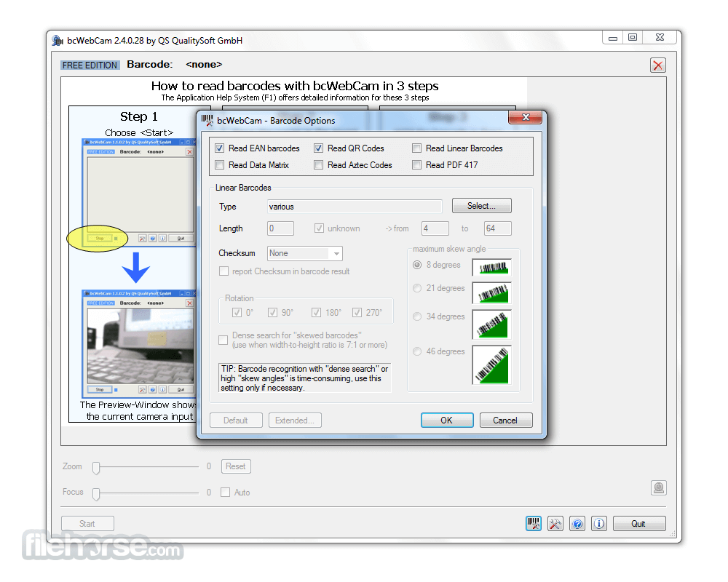This screenshot has height=582, width=728.
Task: Click the Zoom Reset button
Action: [236, 466]
